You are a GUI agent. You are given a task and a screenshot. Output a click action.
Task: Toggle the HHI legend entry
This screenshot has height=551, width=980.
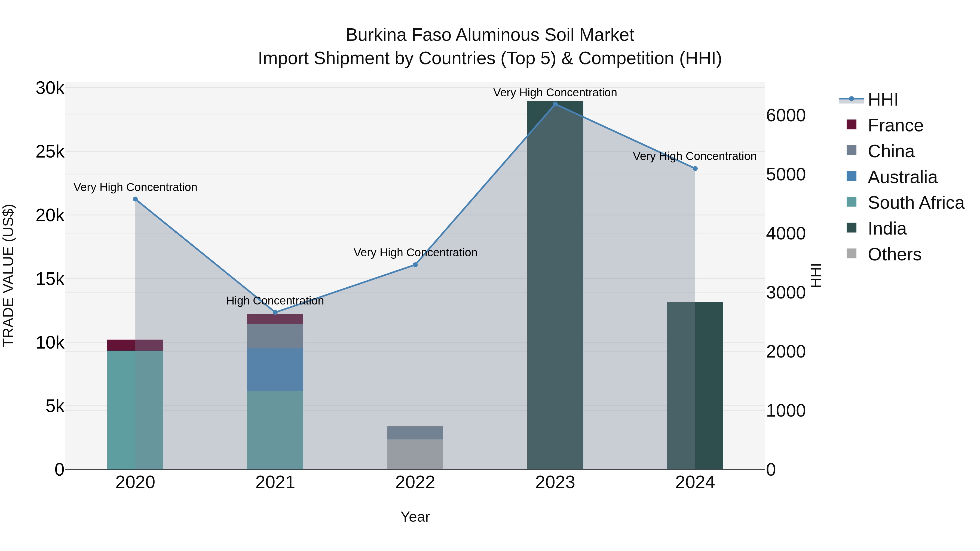point(869,100)
